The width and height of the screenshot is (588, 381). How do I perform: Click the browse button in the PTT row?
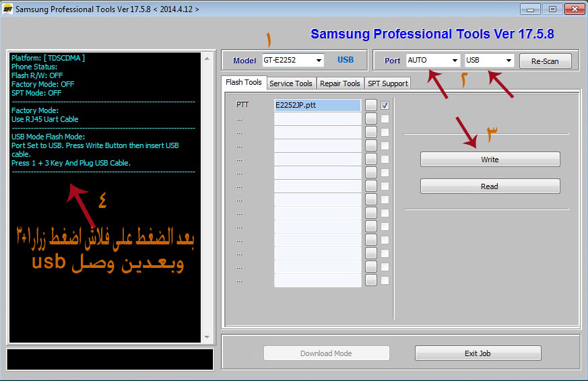pos(371,105)
